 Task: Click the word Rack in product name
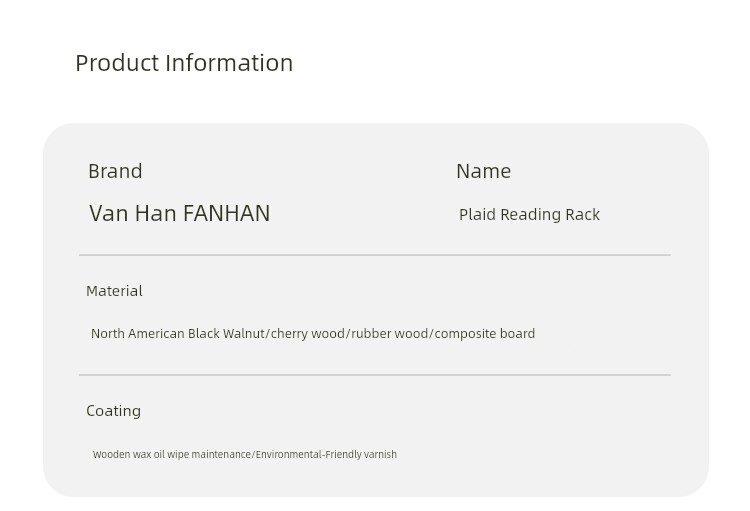coord(582,215)
